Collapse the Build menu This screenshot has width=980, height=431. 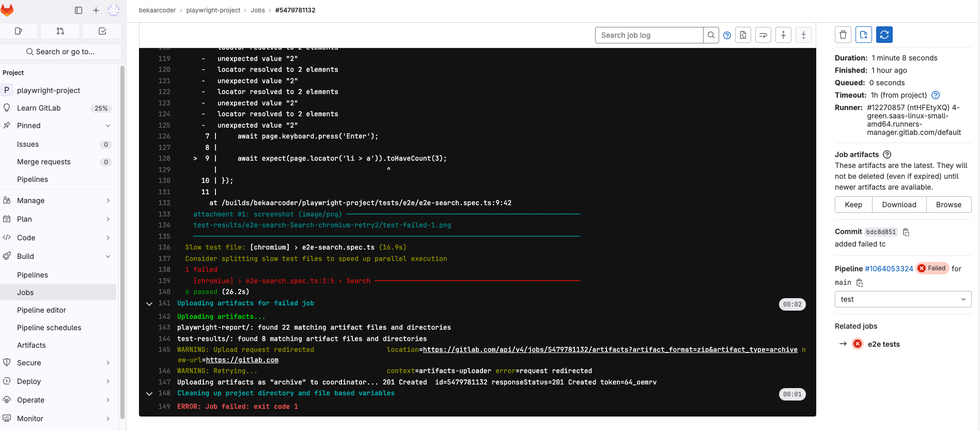(58, 256)
